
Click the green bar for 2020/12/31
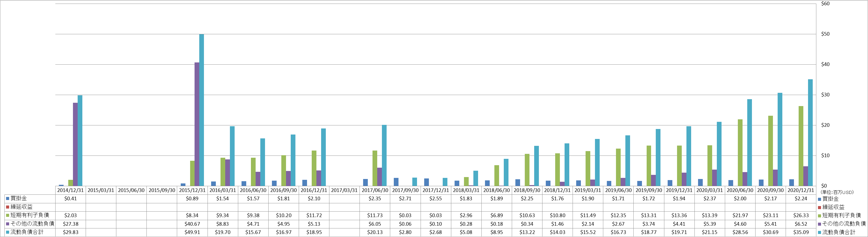click(801, 146)
